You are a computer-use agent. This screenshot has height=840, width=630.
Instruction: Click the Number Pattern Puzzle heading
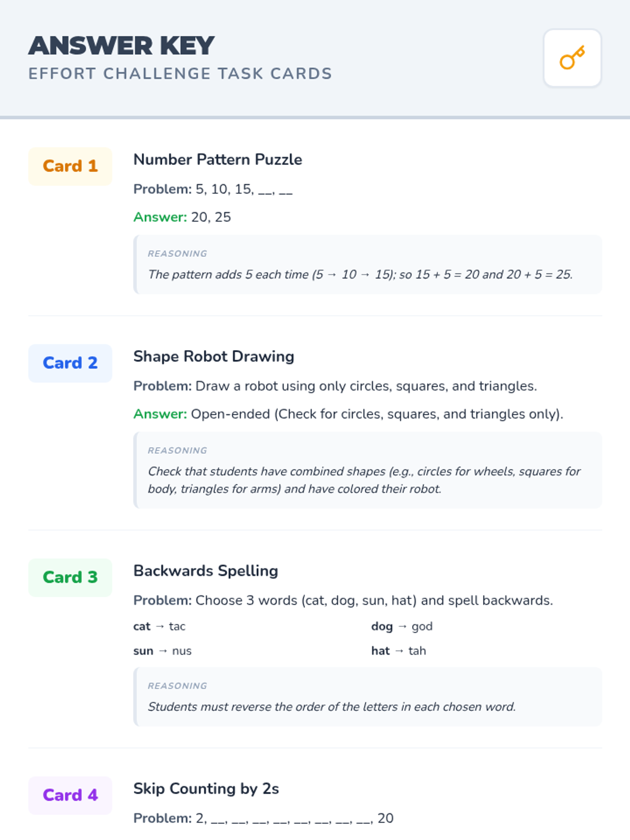(x=218, y=160)
